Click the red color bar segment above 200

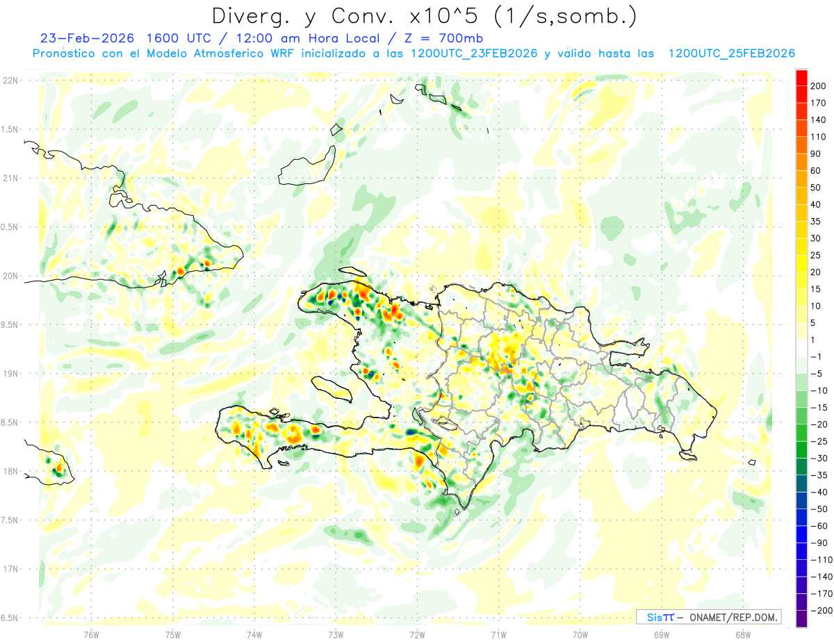(801, 76)
